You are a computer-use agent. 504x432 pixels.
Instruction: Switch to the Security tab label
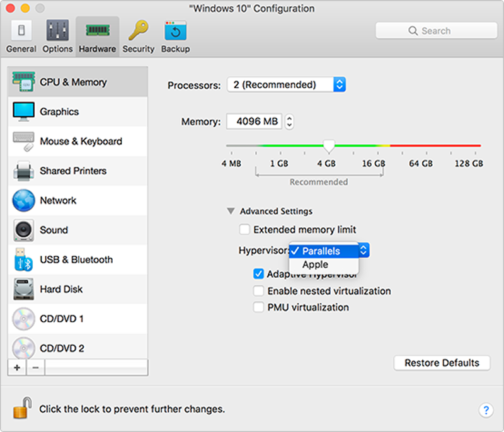click(x=138, y=49)
